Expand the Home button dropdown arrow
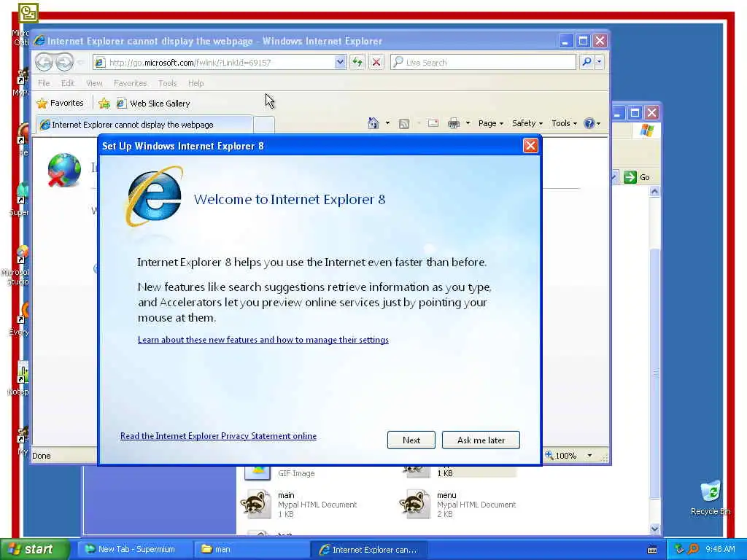The image size is (747, 560). coord(387,123)
